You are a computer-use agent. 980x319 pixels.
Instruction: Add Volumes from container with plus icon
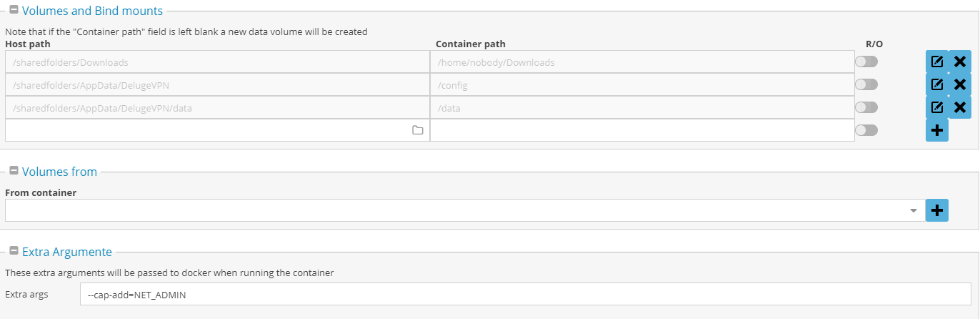[x=937, y=210]
